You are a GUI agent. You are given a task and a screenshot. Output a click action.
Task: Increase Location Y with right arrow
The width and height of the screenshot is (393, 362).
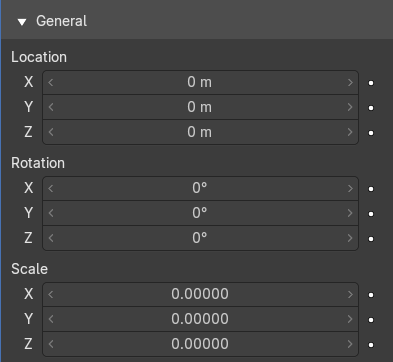[x=350, y=107]
